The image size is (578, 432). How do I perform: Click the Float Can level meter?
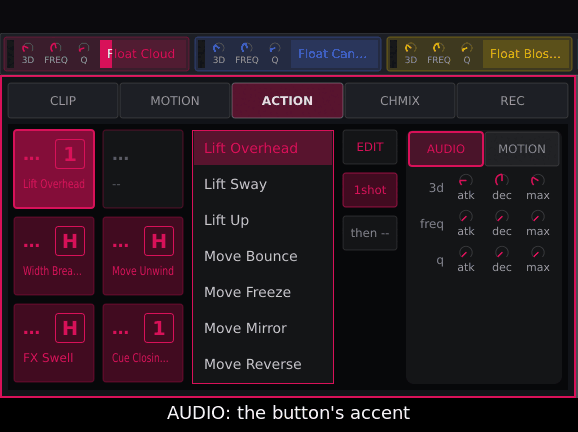coord(201,54)
